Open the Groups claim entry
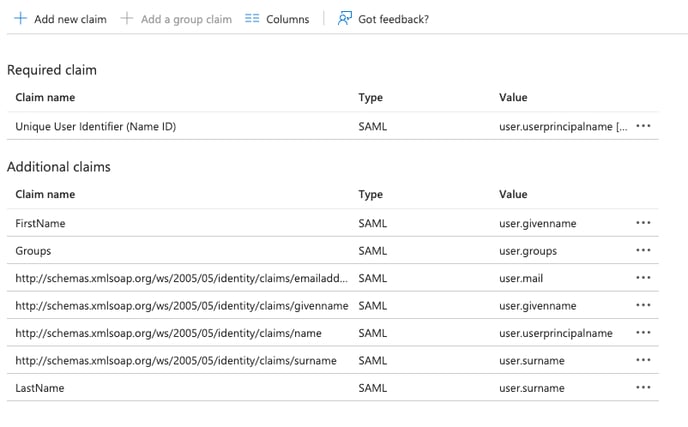 (33, 251)
